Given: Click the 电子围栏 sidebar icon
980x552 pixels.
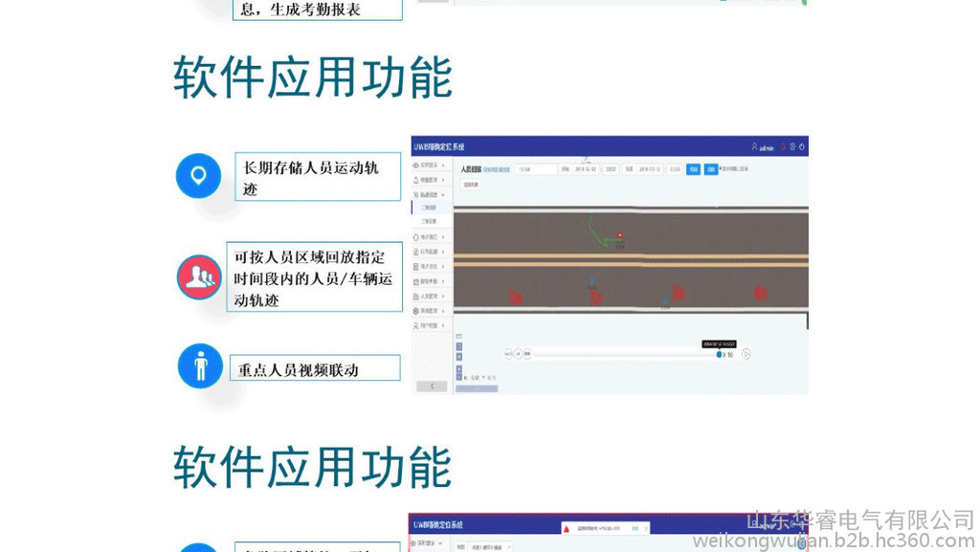Looking at the screenshot, I should [416, 237].
